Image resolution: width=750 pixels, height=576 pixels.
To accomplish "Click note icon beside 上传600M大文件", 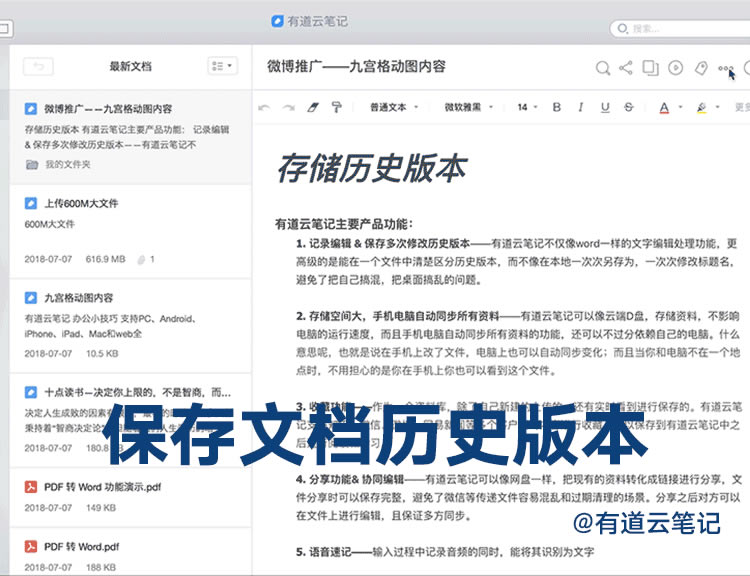I will click(31, 203).
